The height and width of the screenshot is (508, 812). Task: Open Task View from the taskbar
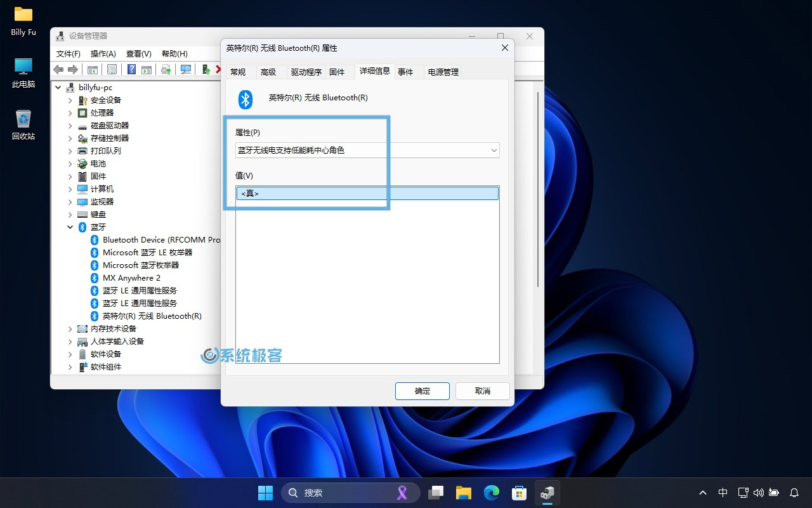tap(436, 493)
